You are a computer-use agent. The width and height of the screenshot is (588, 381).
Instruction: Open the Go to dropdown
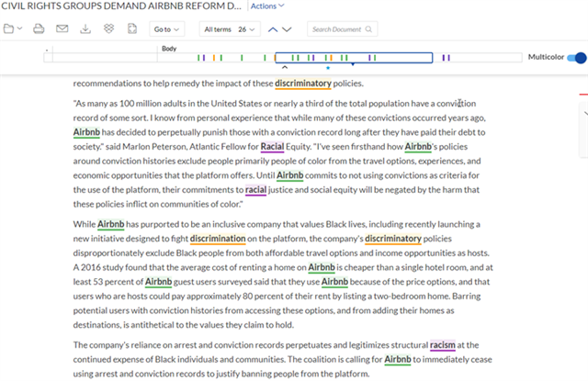(166, 29)
